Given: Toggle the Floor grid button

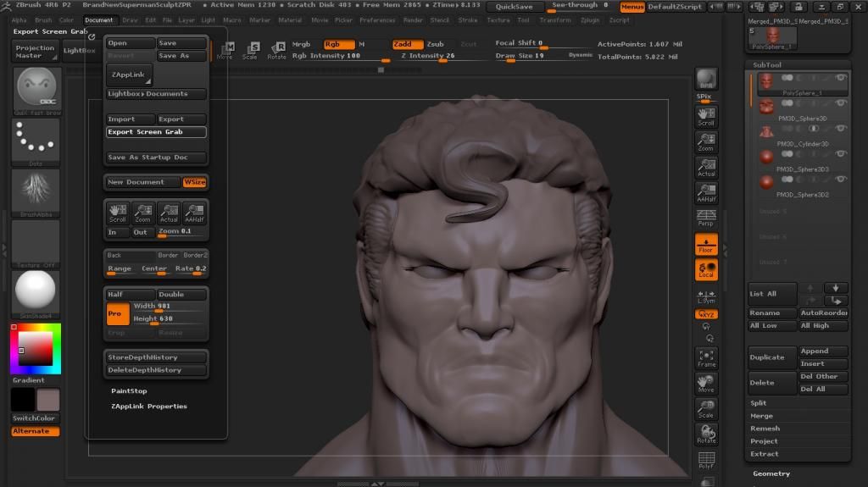Looking at the screenshot, I should click(x=706, y=244).
